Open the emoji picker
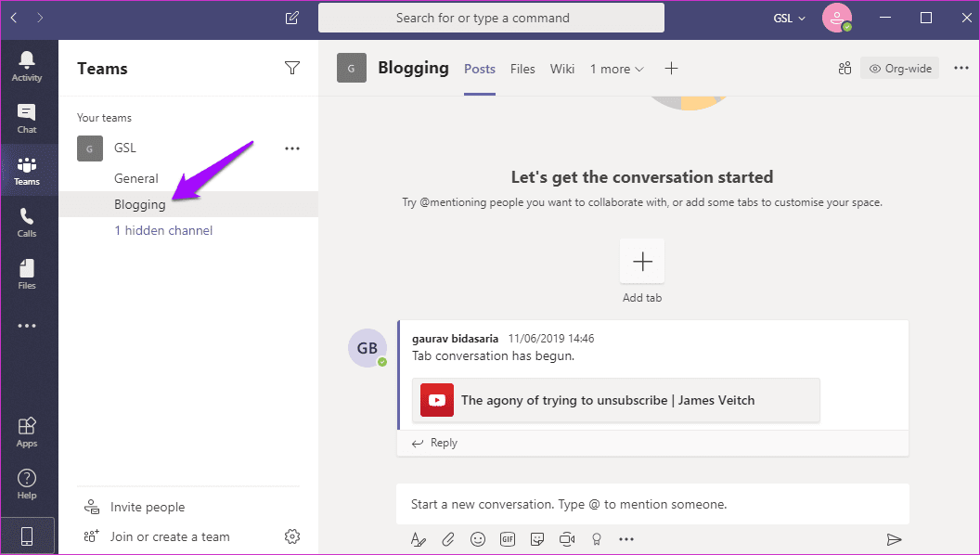Viewport: 980px width, 555px height. pyautogui.click(x=478, y=538)
